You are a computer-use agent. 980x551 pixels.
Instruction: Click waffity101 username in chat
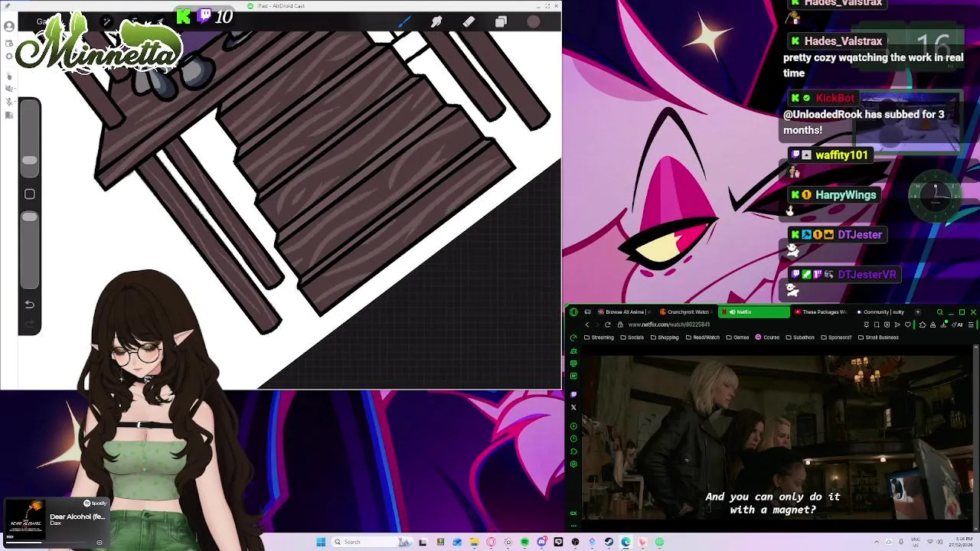click(x=841, y=155)
